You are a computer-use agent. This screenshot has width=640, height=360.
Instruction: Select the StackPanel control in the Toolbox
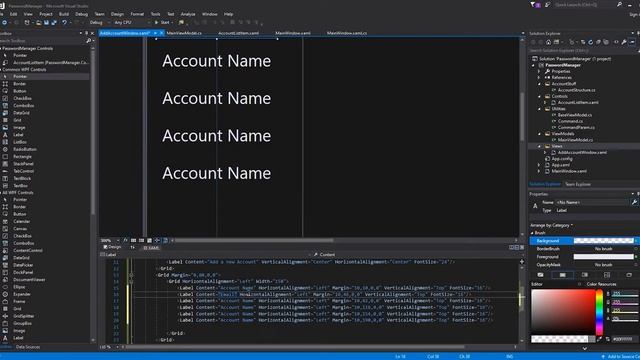(23, 164)
